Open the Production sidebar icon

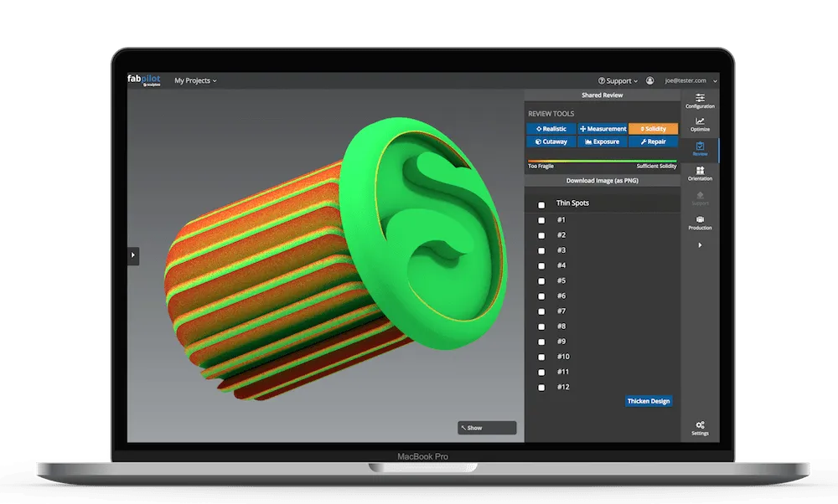tap(700, 222)
